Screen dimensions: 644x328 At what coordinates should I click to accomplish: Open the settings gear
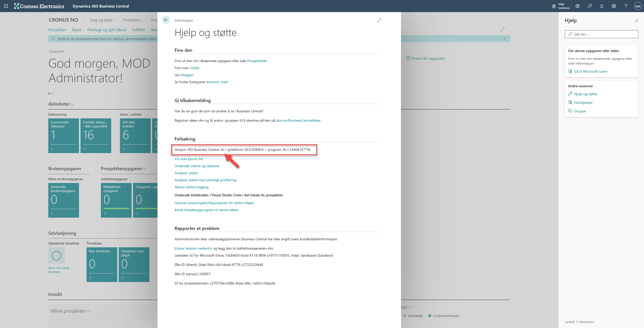[x=614, y=6]
